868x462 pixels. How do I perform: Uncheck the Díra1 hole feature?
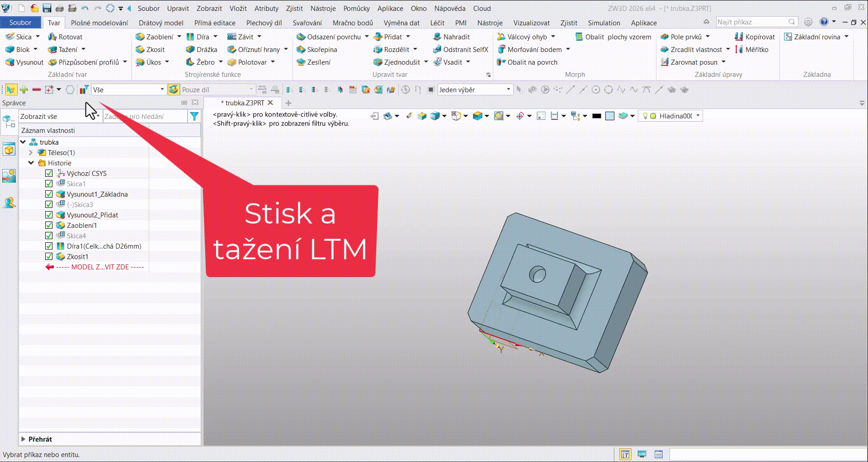pyautogui.click(x=49, y=246)
